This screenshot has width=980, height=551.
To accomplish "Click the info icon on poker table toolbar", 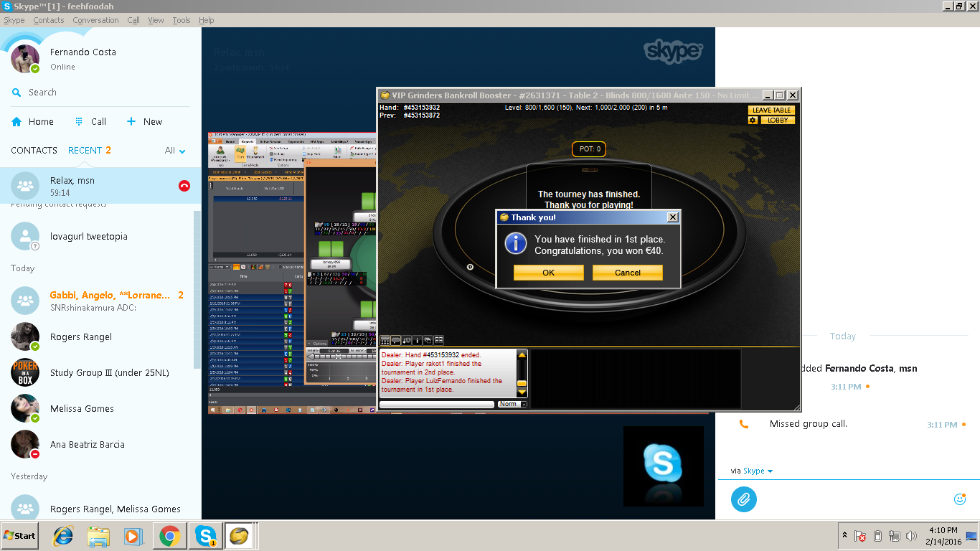I will tap(418, 340).
